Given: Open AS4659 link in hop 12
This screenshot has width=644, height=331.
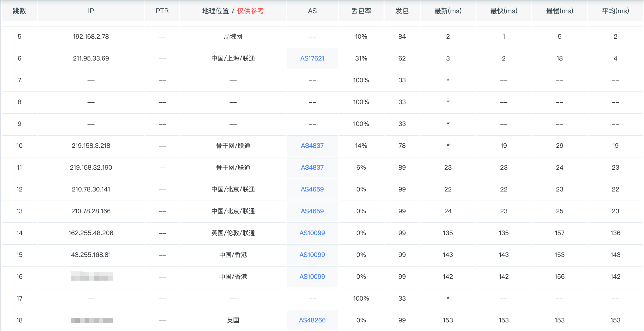Looking at the screenshot, I should pyautogui.click(x=312, y=189).
